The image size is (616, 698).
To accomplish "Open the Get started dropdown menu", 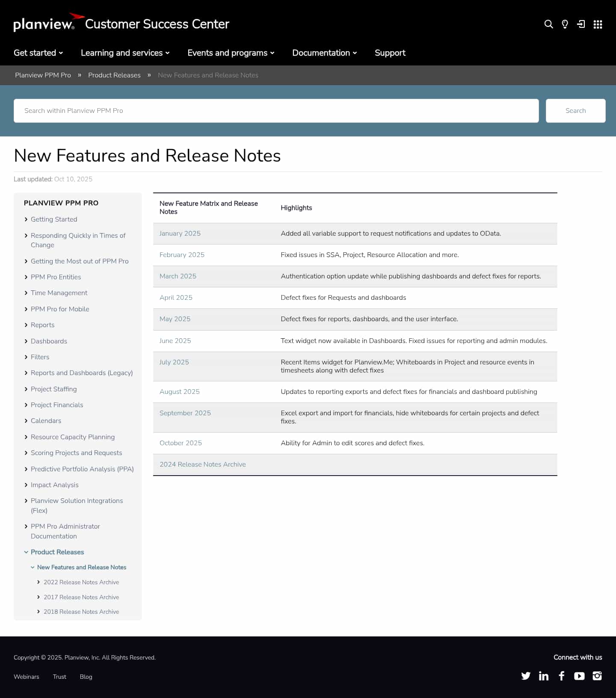I will [x=38, y=53].
